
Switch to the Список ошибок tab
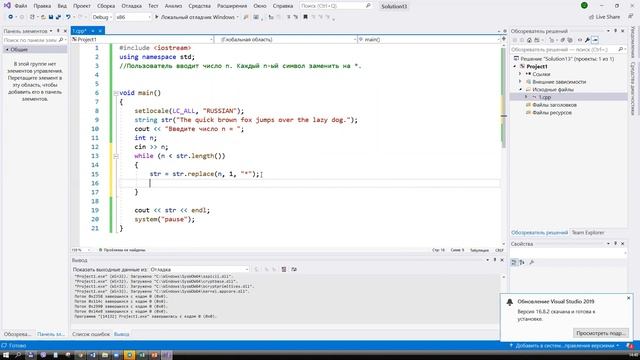tap(91, 334)
